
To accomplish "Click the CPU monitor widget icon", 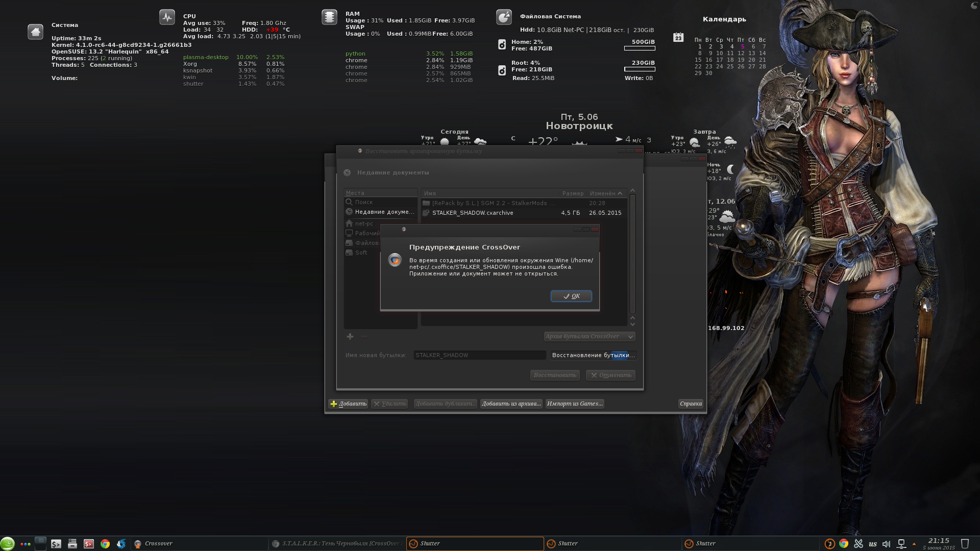I will pos(167,17).
